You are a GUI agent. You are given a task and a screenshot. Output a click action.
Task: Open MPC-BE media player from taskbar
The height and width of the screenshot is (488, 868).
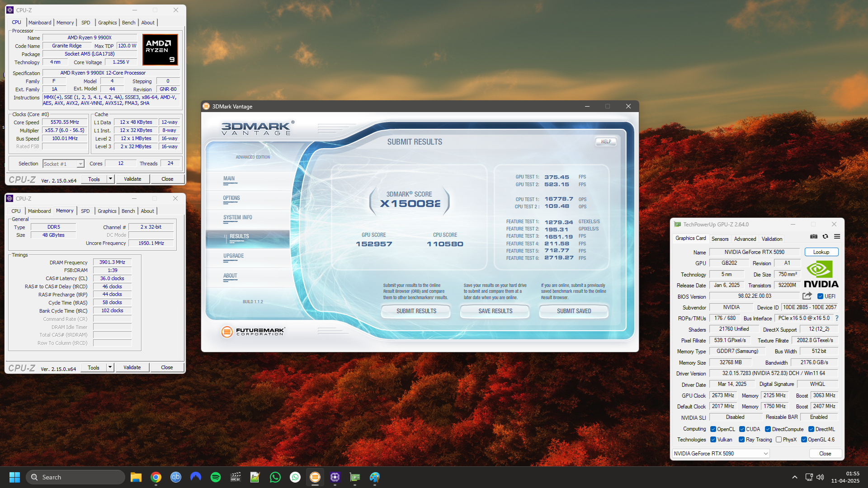(236, 477)
